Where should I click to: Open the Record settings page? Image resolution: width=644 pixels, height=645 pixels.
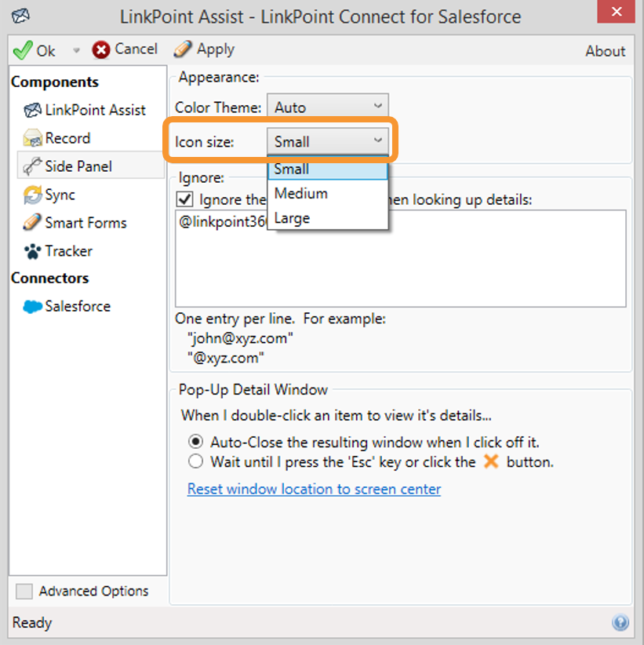coord(67,138)
